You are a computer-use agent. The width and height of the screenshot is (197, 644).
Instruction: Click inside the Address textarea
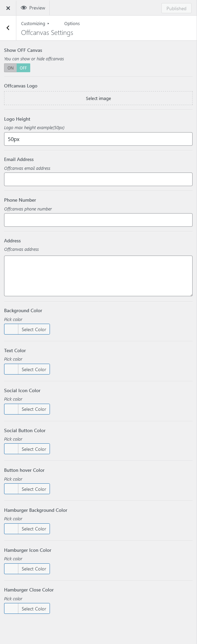[98, 276]
